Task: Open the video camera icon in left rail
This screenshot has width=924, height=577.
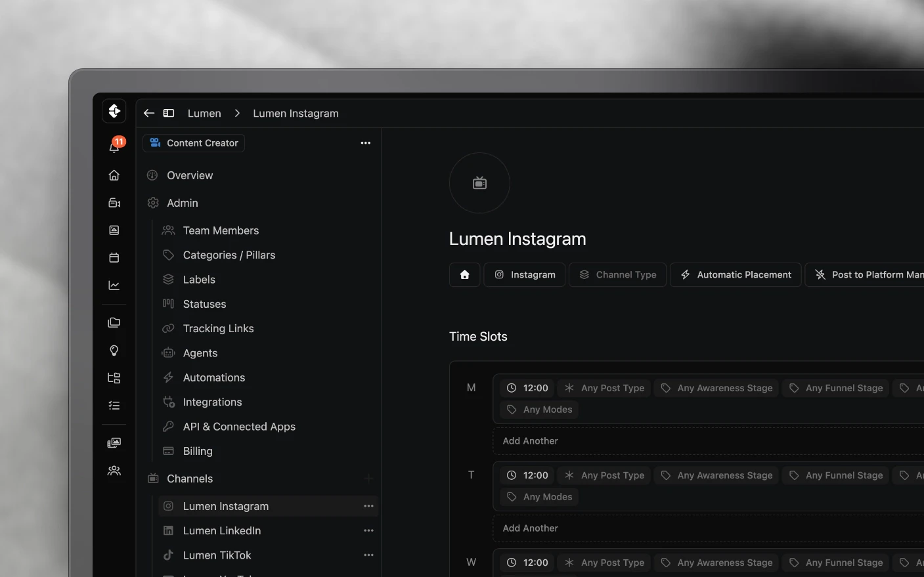Action: click(114, 203)
